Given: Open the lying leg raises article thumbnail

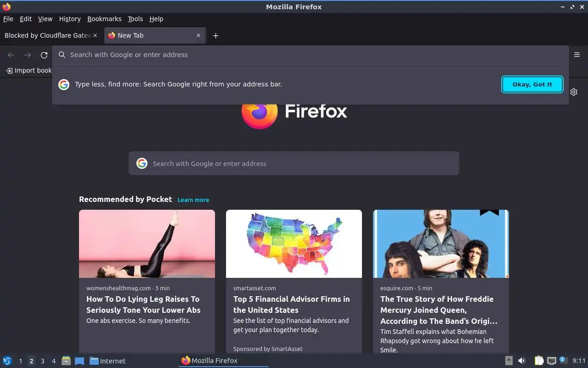Looking at the screenshot, I should 147,244.
